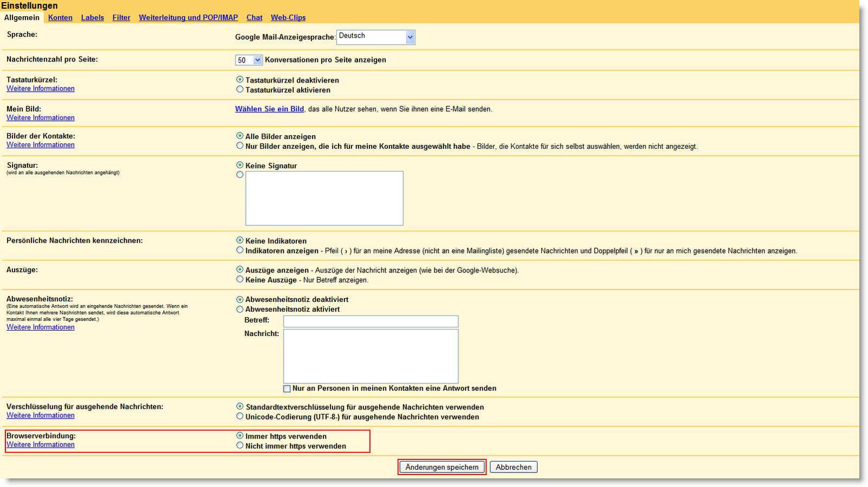Expand the conversations per page dropdown

(x=249, y=60)
